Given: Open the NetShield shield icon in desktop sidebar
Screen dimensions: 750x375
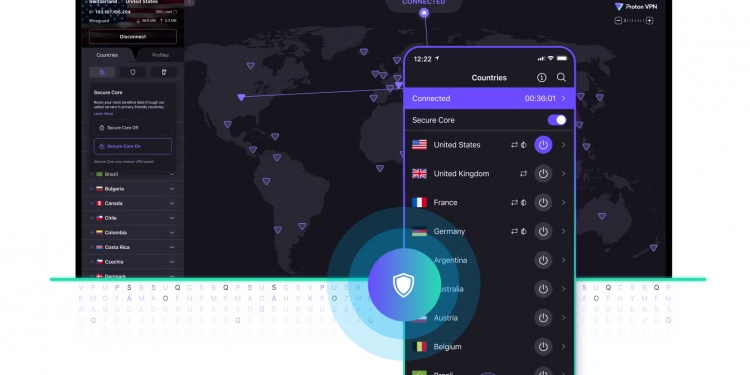Looking at the screenshot, I should [x=132, y=72].
